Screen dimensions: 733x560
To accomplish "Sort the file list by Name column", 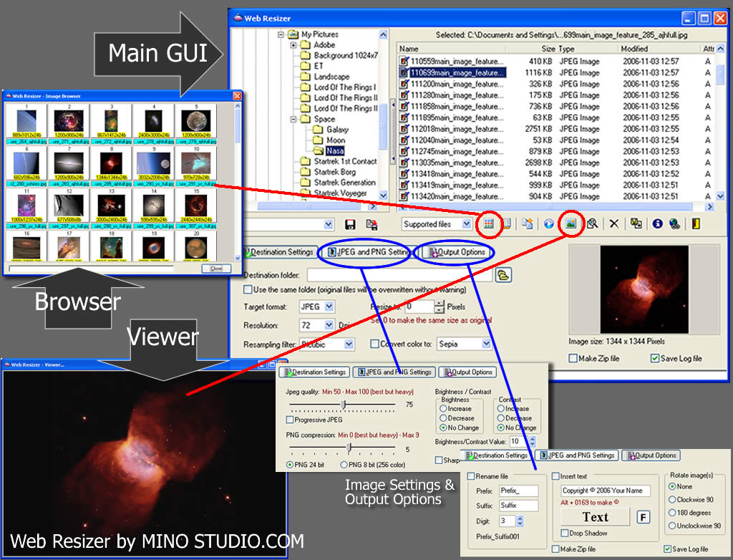I will click(452, 49).
